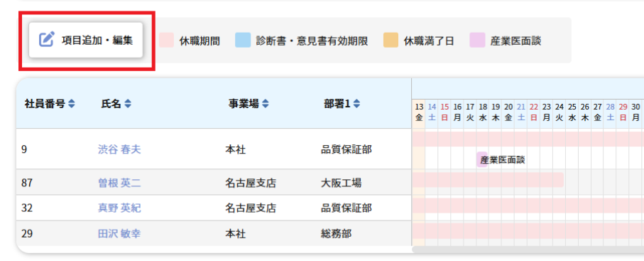Select date 24 火 in calendar header
This screenshot has width=644, height=261.
[x=559, y=112]
